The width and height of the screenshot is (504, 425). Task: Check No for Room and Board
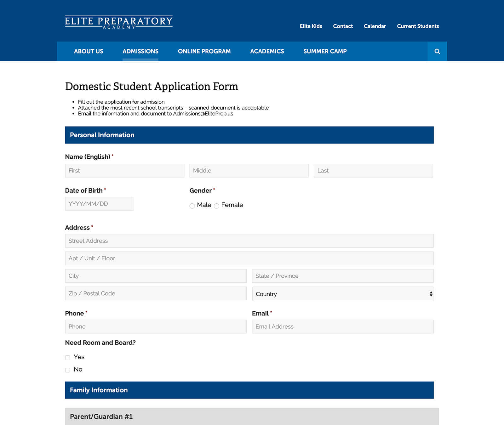pos(68,370)
